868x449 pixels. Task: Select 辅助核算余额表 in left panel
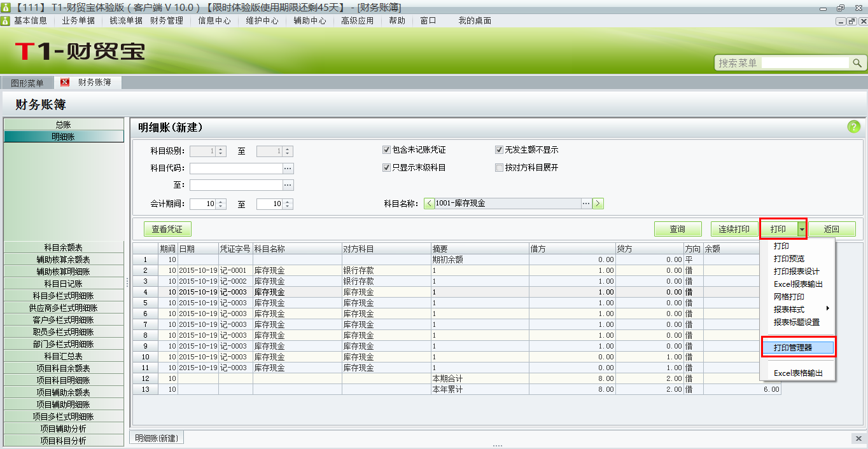coord(64,259)
